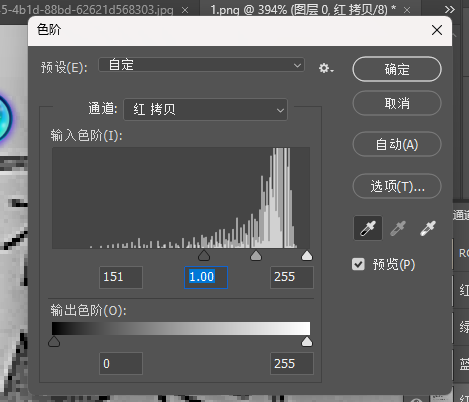The height and width of the screenshot is (402, 469).
Task: Select the black point eyedropper
Action: coord(368,228)
